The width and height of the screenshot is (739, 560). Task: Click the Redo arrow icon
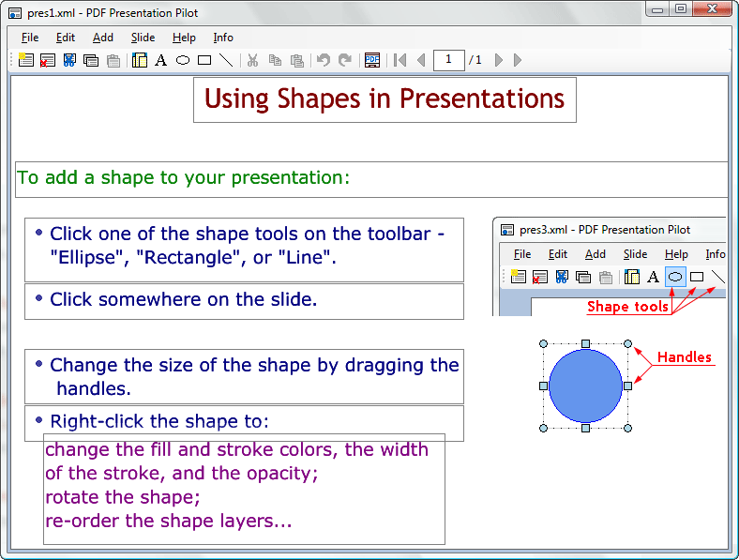coord(345,60)
